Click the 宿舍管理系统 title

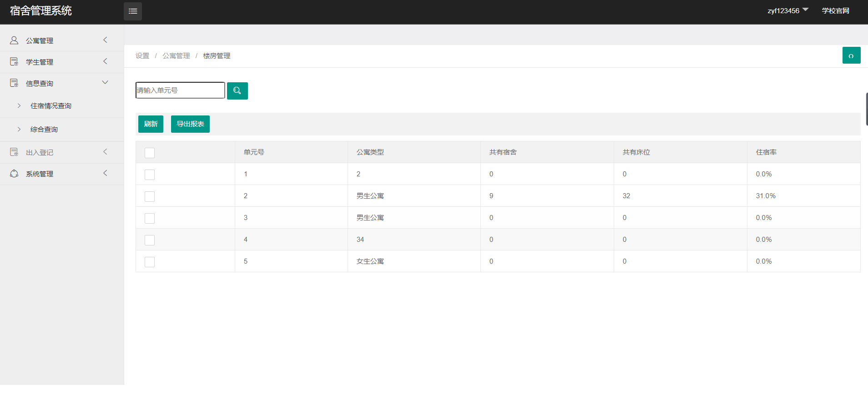[x=41, y=11]
